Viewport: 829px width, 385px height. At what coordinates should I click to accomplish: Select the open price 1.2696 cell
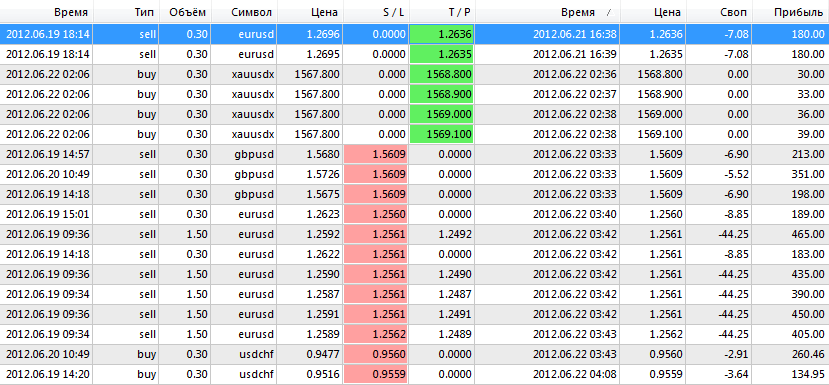(x=323, y=35)
